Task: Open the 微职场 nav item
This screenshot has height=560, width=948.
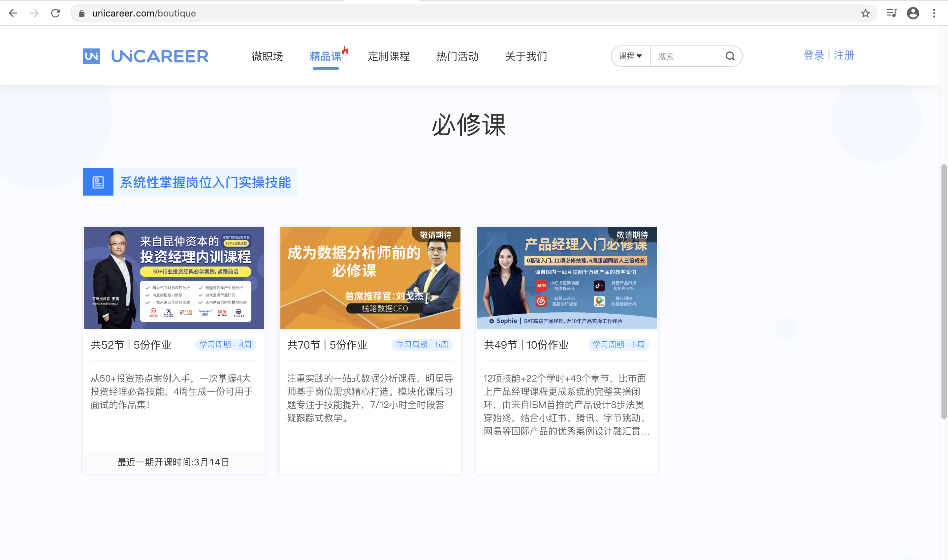Action: click(267, 56)
